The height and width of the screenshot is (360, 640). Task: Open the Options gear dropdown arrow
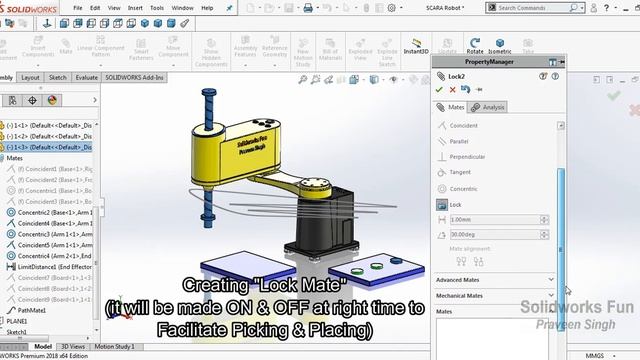(x=401, y=8)
